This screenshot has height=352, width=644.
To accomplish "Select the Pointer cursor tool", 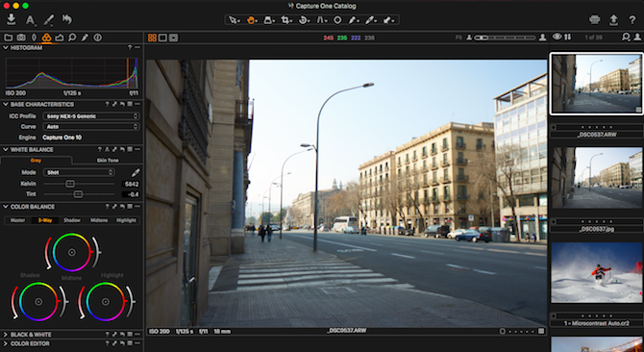I will (234, 19).
